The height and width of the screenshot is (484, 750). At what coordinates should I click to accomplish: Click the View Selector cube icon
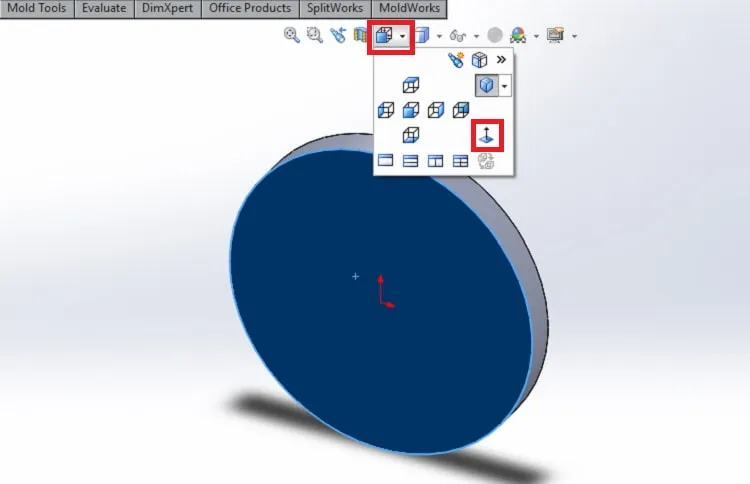pos(479,60)
